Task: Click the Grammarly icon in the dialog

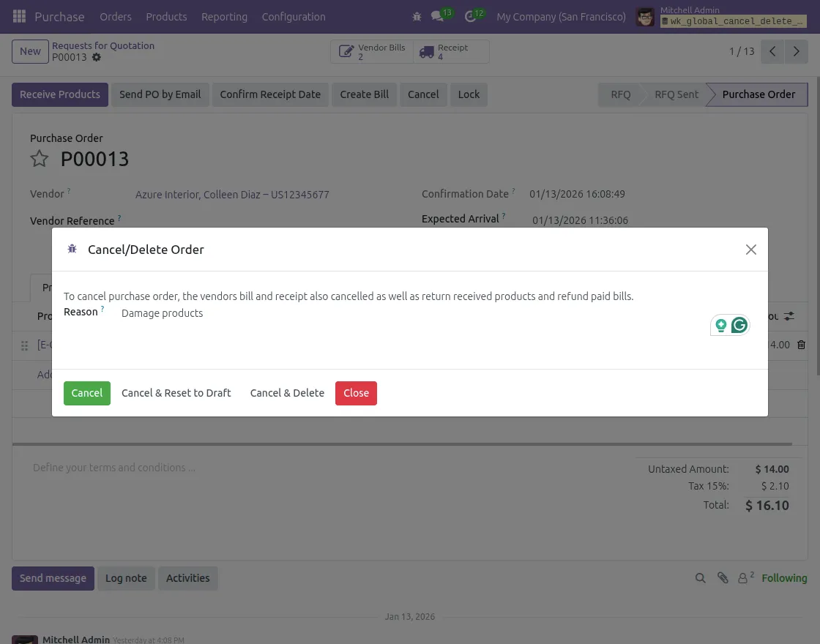Action: pyautogui.click(x=739, y=324)
